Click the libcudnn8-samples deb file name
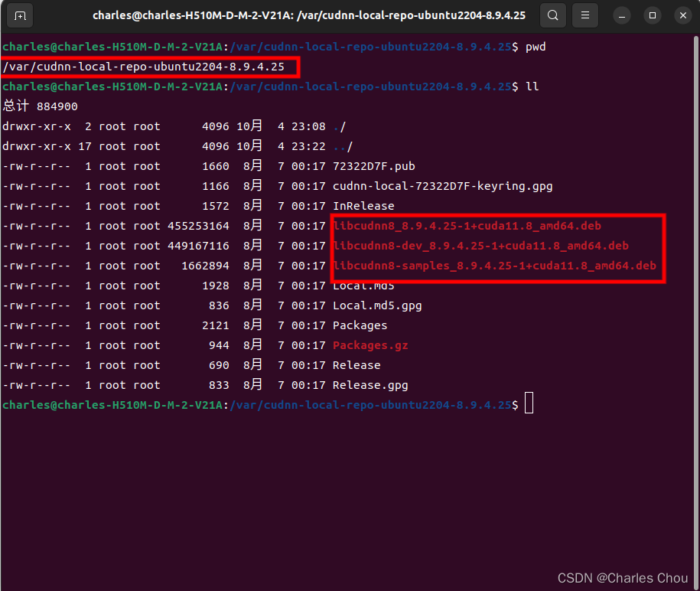Image resolution: width=700 pixels, height=591 pixels. click(x=495, y=265)
